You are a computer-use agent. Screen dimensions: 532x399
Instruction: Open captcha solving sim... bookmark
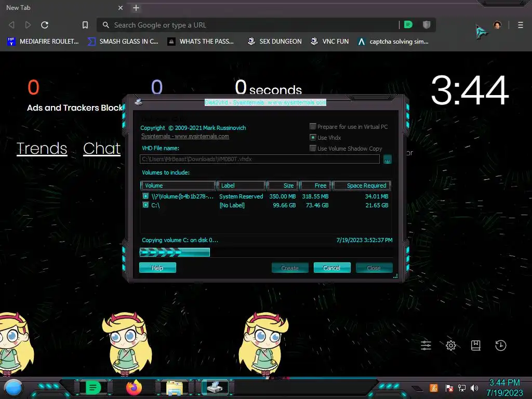coord(393,42)
